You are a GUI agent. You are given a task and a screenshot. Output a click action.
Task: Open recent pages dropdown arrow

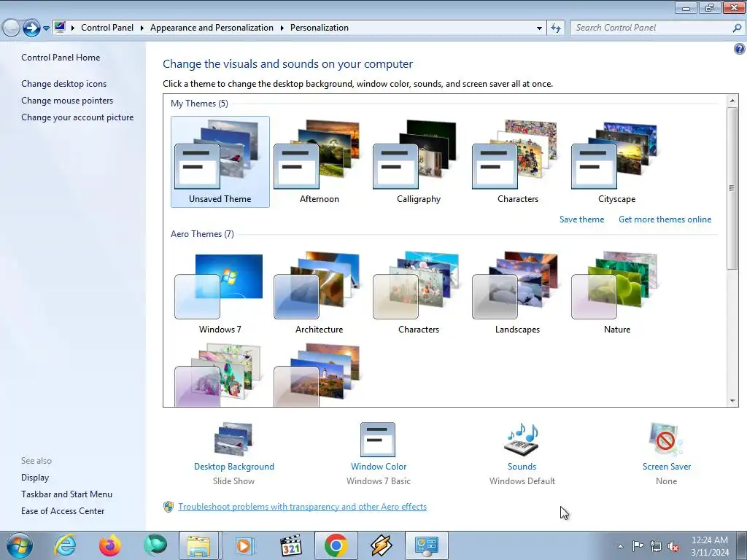(46, 28)
